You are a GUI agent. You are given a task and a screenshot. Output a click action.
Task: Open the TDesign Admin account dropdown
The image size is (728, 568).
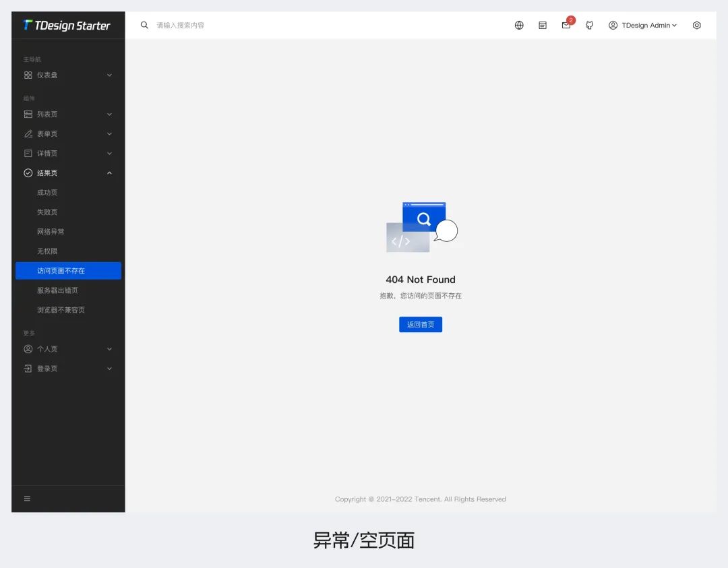click(642, 25)
